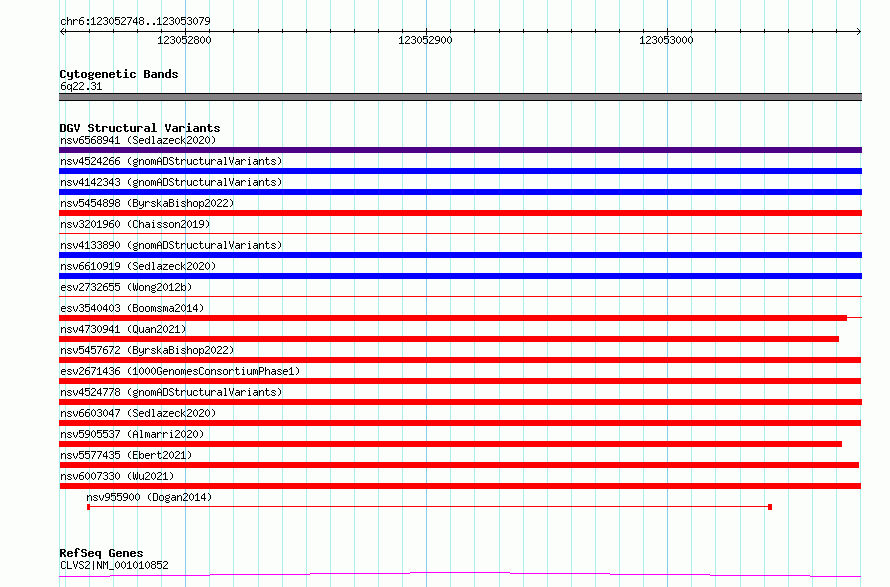The width and height of the screenshot is (890, 587).
Task: Click the red nsv5457672 variant bar
Action: pyautogui.click(x=460, y=360)
